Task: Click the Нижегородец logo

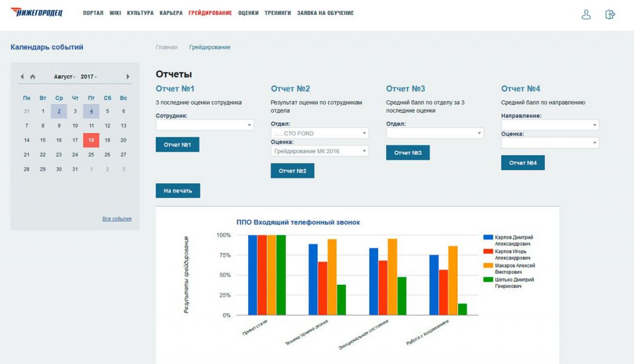Action: (37, 12)
